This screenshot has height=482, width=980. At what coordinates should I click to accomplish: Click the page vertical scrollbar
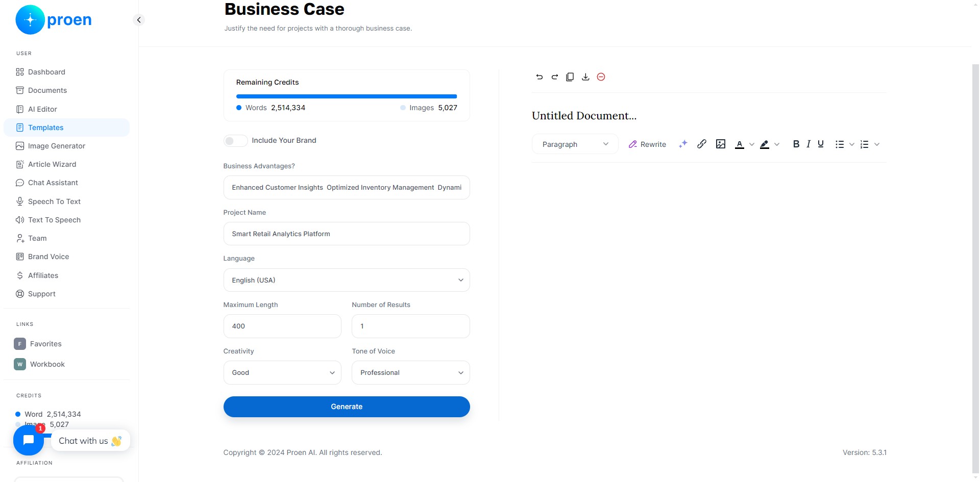pos(975,269)
